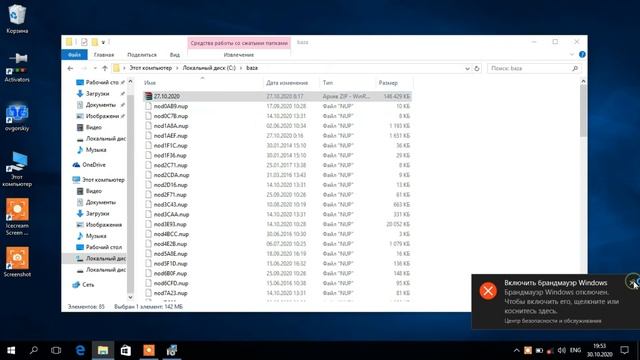
Task: Open the Файл ribbon tab
Action: tap(74, 54)
